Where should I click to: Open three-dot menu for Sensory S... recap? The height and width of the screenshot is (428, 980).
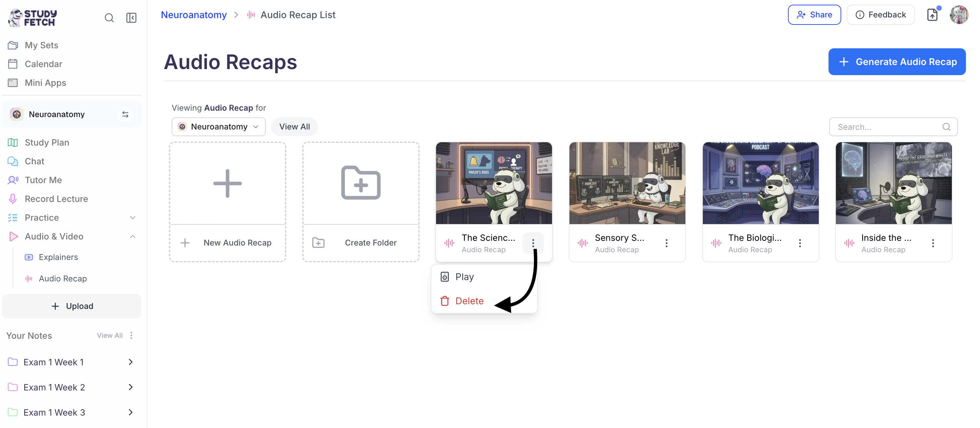pyautogui.click(x=666, y=243)
